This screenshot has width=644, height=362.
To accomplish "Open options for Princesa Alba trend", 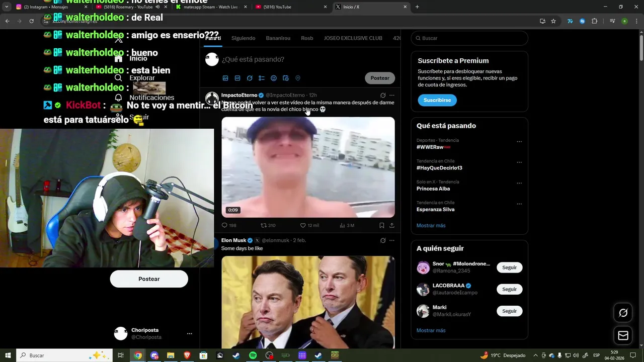I will tap(519, 184).
